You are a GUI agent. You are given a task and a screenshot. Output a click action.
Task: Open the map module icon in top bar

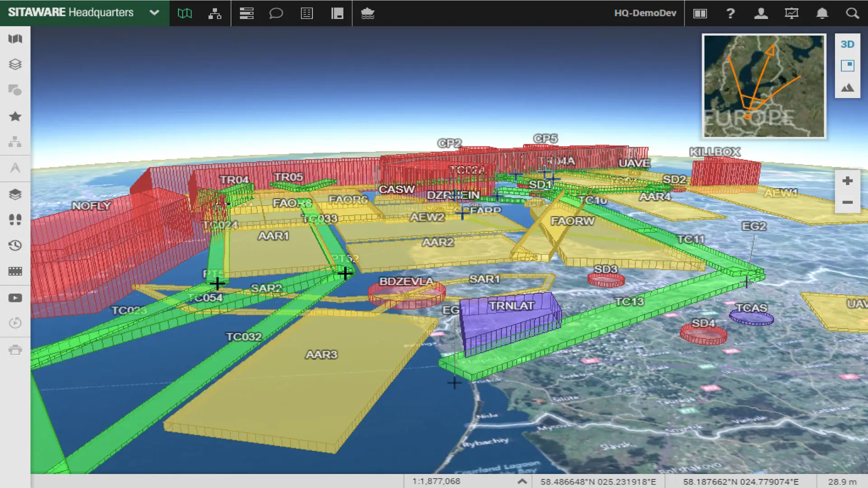pyautogui.click(x=184, y=13)
